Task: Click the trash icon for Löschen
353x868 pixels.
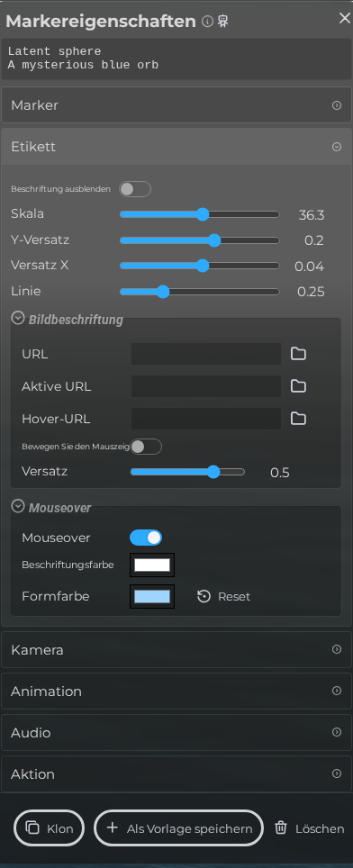Action: coord(281,827)
